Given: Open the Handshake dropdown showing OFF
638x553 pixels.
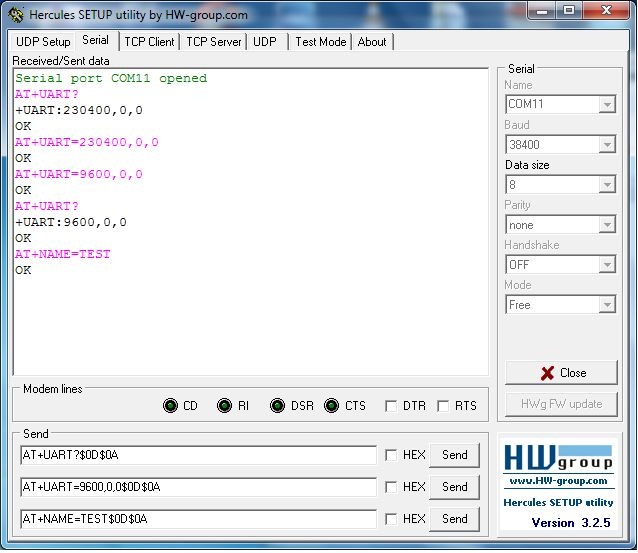Looking at the screenshot, I should tap(607, 265).
